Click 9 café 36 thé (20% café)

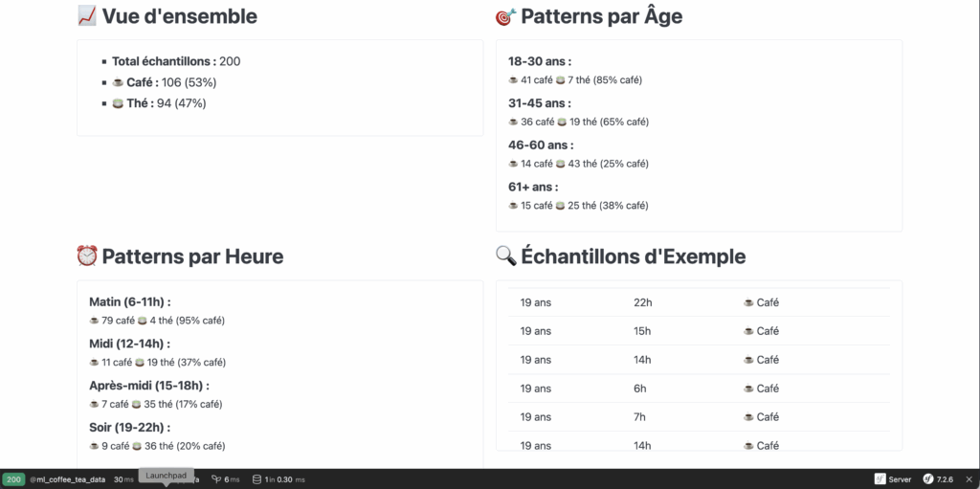(158, 447)
